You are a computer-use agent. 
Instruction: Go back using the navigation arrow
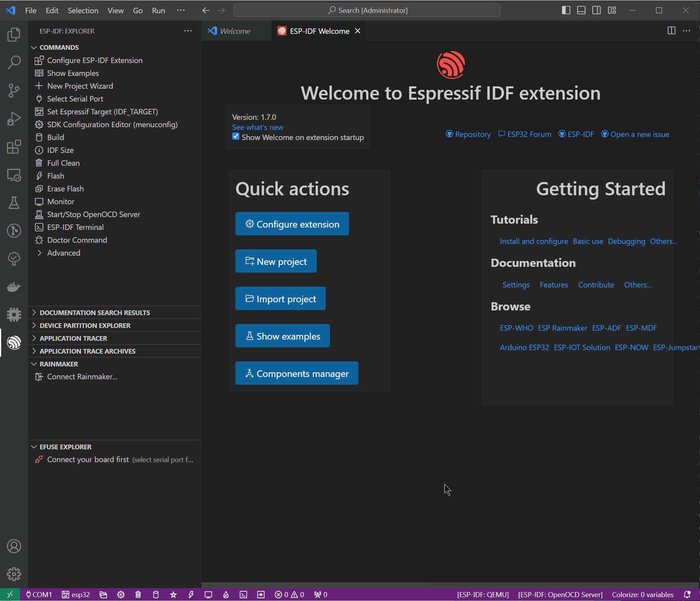pos(206,11)
